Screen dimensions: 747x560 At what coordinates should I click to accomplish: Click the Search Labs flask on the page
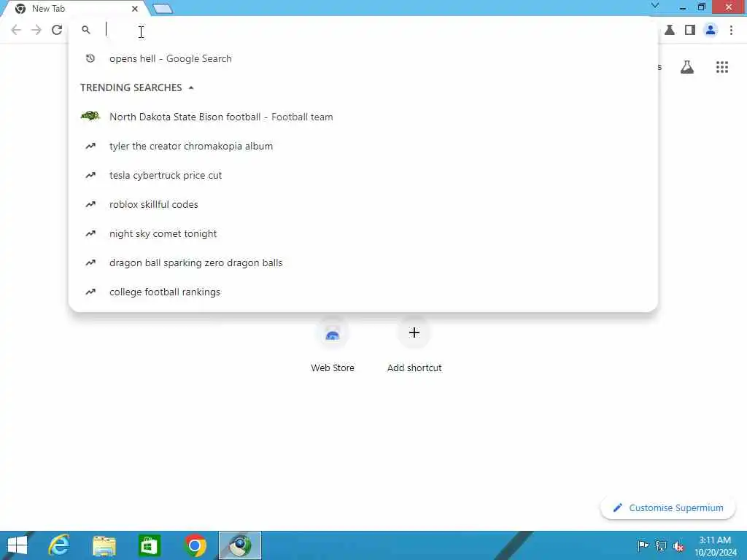coord(687,67)
